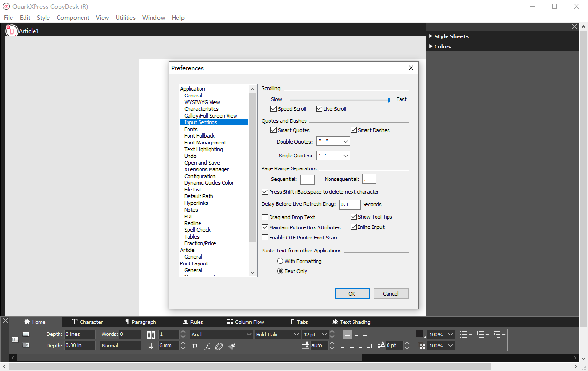Click the Delay Before Live Refresh field
The width and height of the screenshot is (588, 371).
[350, 204]
